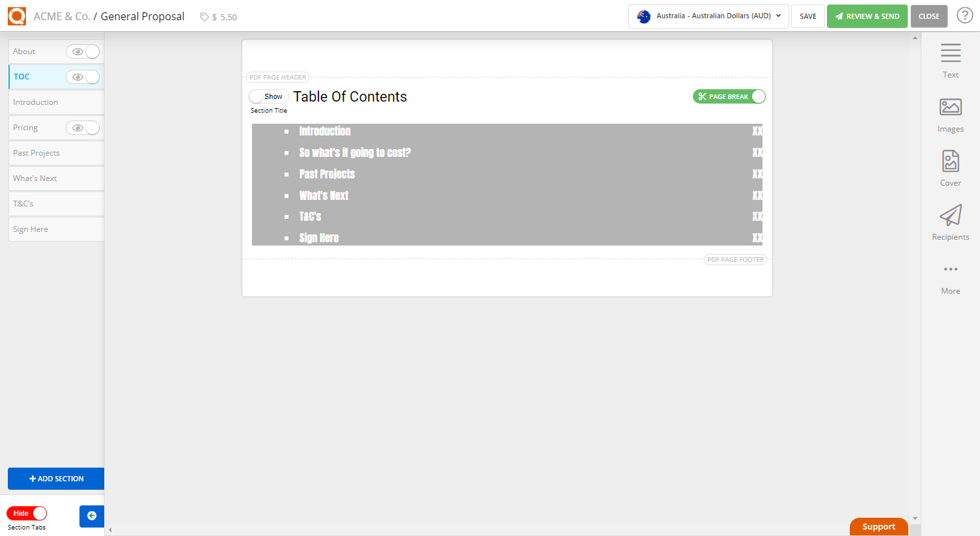Viewport: 980px width, 536px height.
Task: Expand the PDF Page Header area
Action: 277,77
